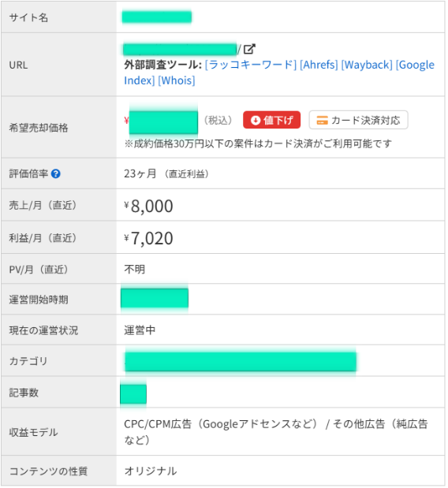Click the credit card icon in カード決済対応
Screen dimensions: 448x488
coord(323,121)
